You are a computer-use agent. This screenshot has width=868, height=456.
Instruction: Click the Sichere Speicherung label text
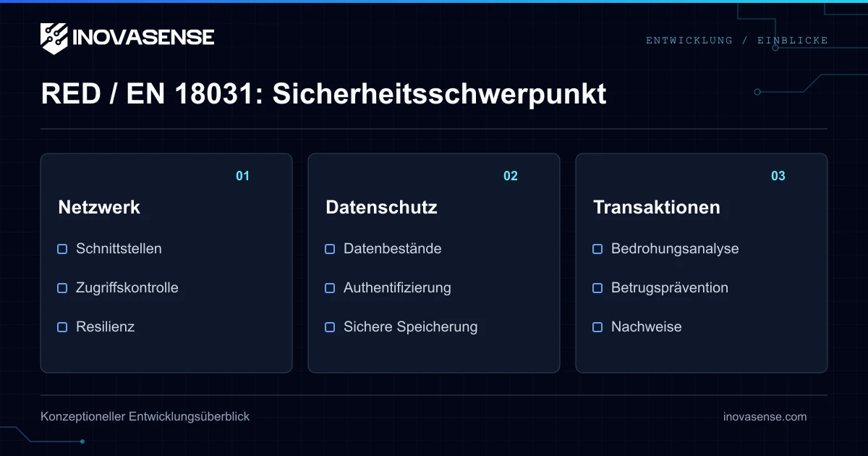coord(410,326)
